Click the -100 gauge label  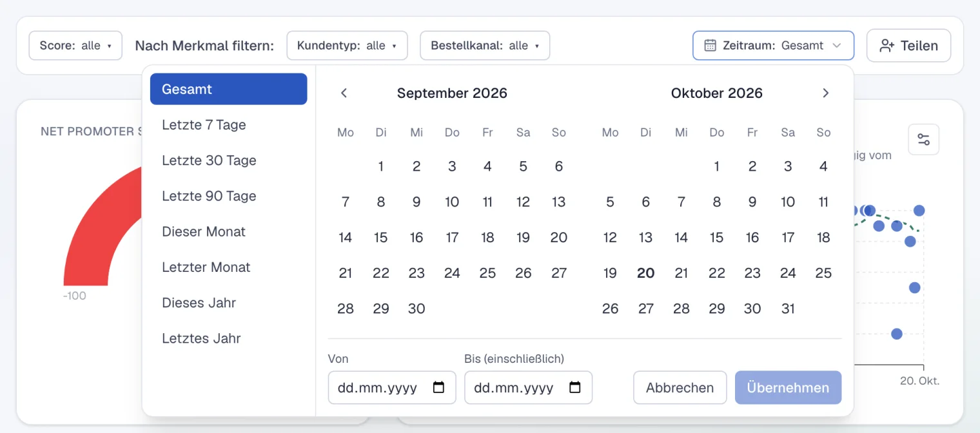pyautogui.click(x=75, y=296)
